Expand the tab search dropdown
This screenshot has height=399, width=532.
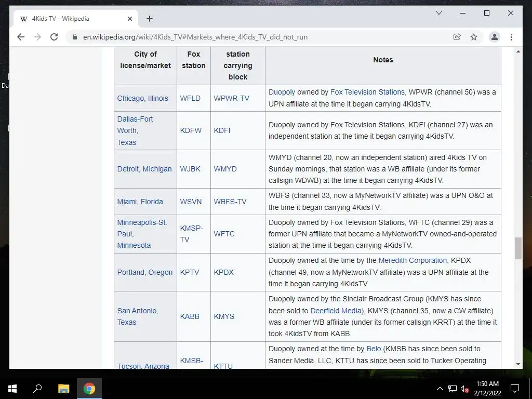[x=438, y=13]
